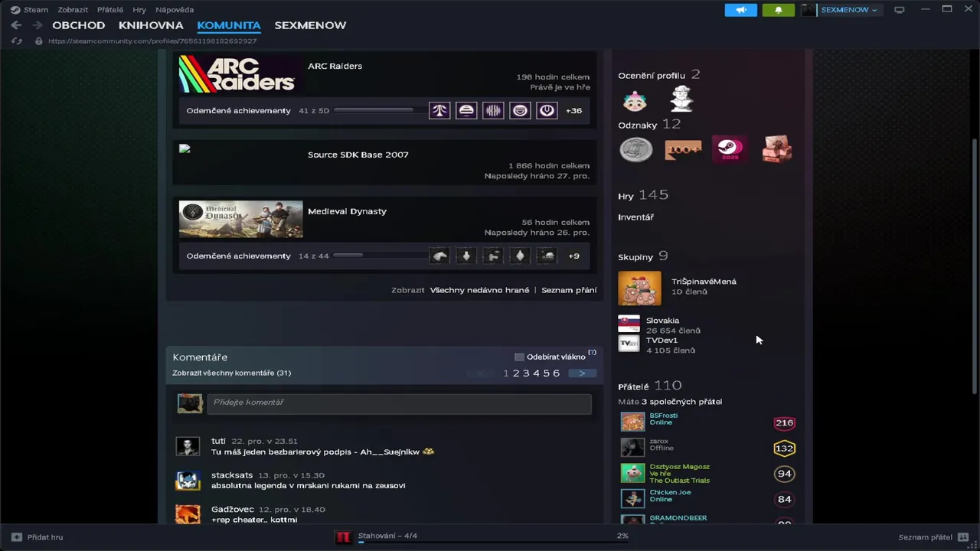Open the second Medieval Dynasty achievement icon
Viewport: 980px width, 551px height.
coord(466,256)
